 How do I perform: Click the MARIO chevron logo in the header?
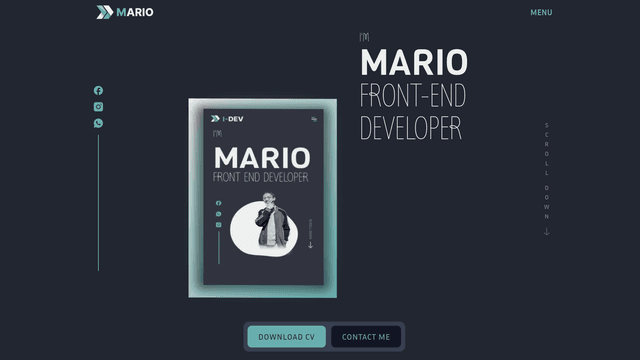(x=125, y=12)
